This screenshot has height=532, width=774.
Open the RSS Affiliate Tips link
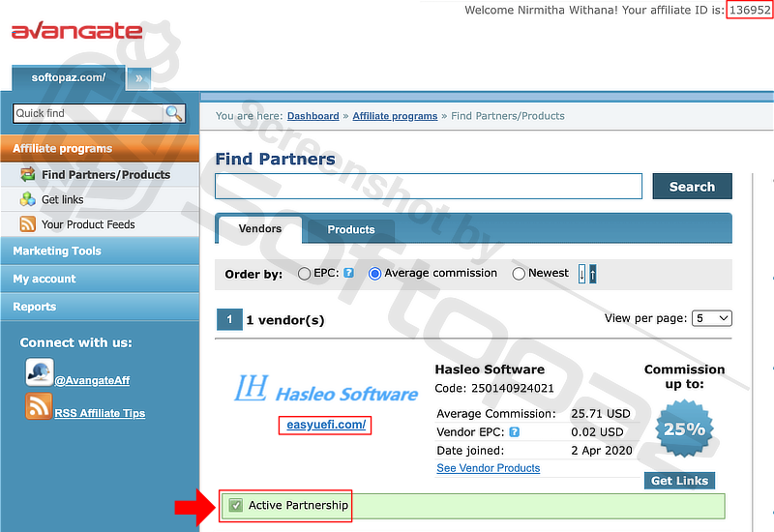coord(100,414)
